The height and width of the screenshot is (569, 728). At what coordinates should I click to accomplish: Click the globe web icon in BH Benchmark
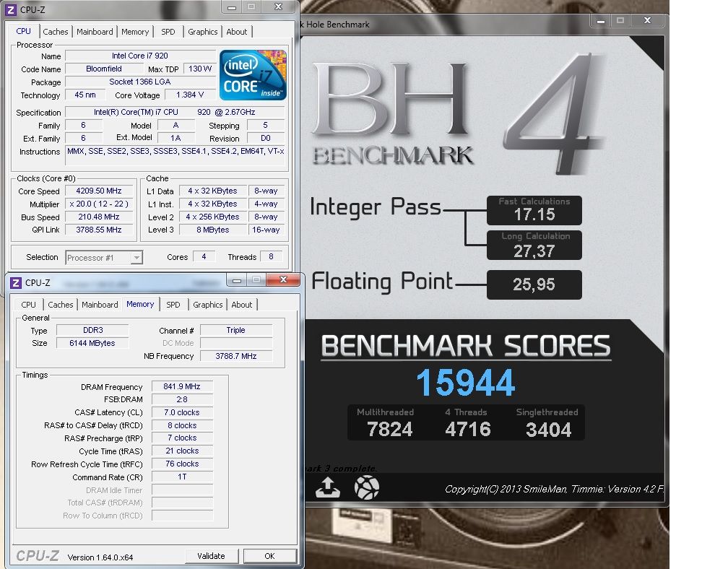(x=367, y=488)
